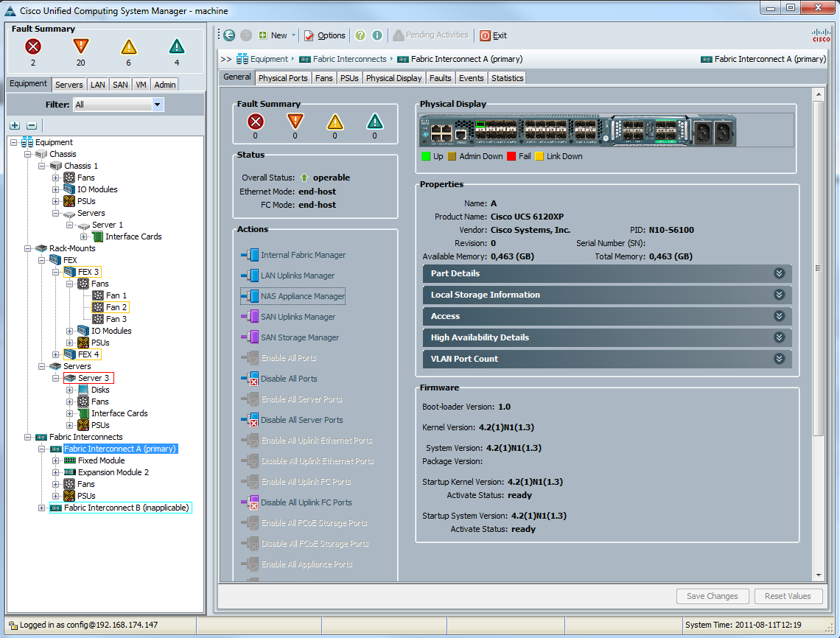Click the green New plus icon
Screen dimensions: 840x638
[x=262, y=35]
